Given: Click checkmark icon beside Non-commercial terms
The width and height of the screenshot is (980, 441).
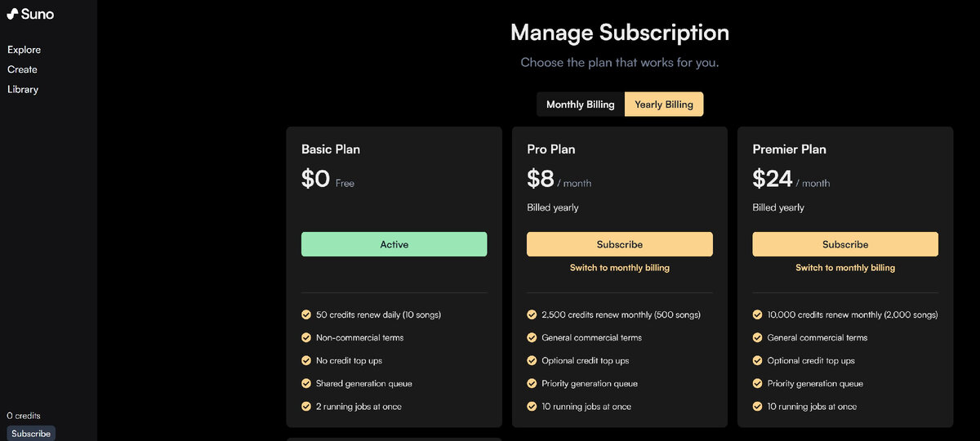Looking at the screenshot, I should (306, 337).
